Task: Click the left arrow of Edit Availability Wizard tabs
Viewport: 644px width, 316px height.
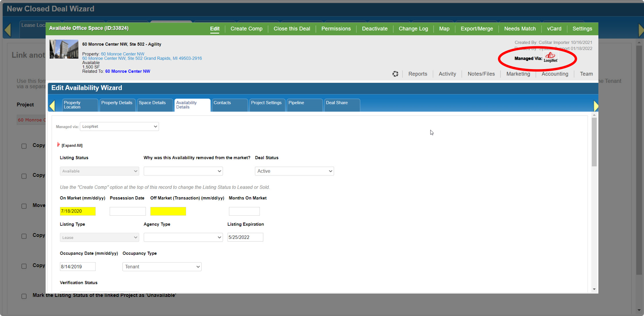Action: pos(52,105)
